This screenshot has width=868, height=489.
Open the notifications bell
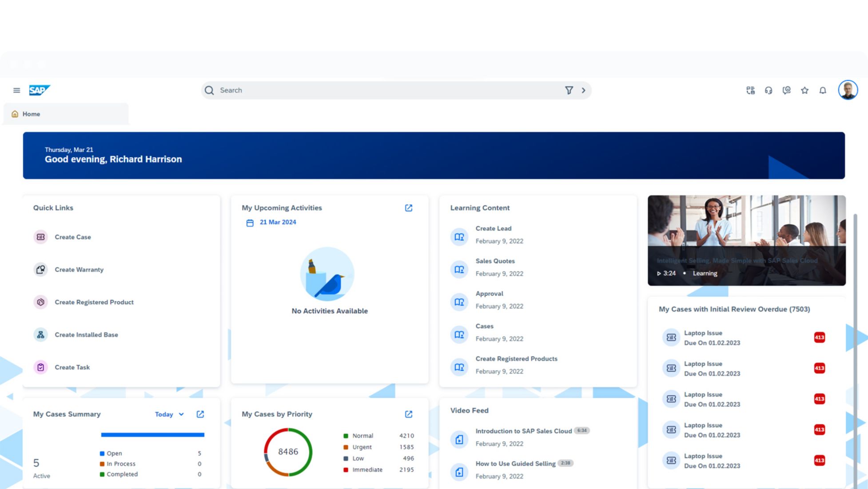pos(823,90)
